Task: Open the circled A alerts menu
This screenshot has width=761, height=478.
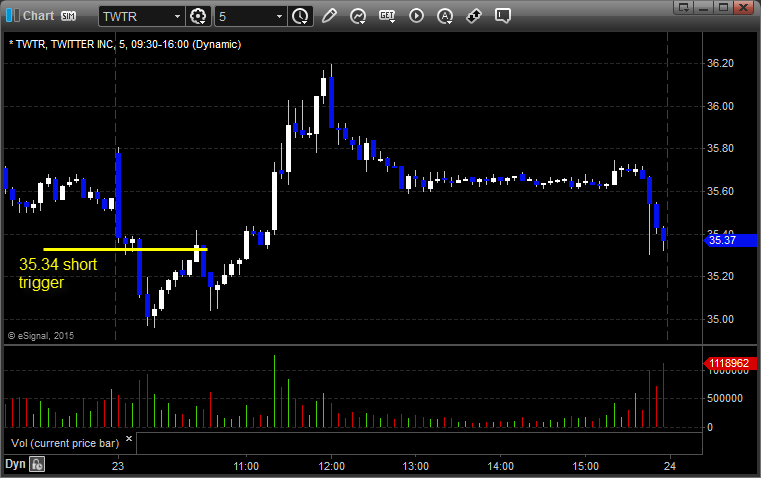Action: (445, 16)
